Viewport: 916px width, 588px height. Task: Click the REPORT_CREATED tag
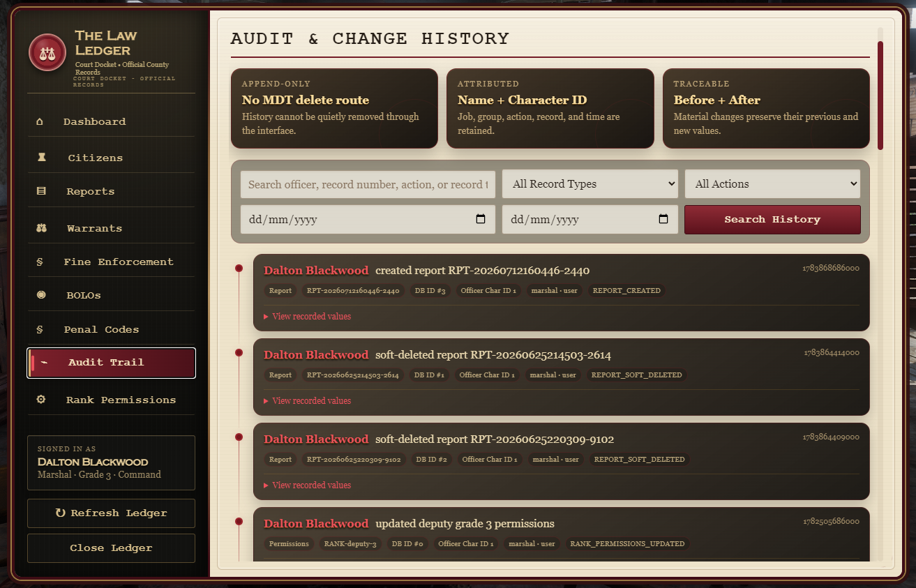click(626, 290)
